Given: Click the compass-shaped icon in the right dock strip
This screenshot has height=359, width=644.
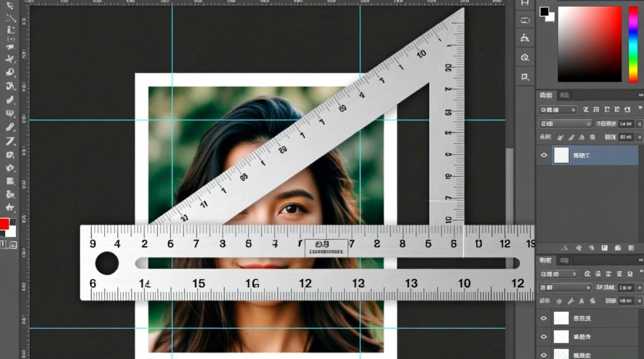Looking at the screenshot, I should [x=525, y=38].
